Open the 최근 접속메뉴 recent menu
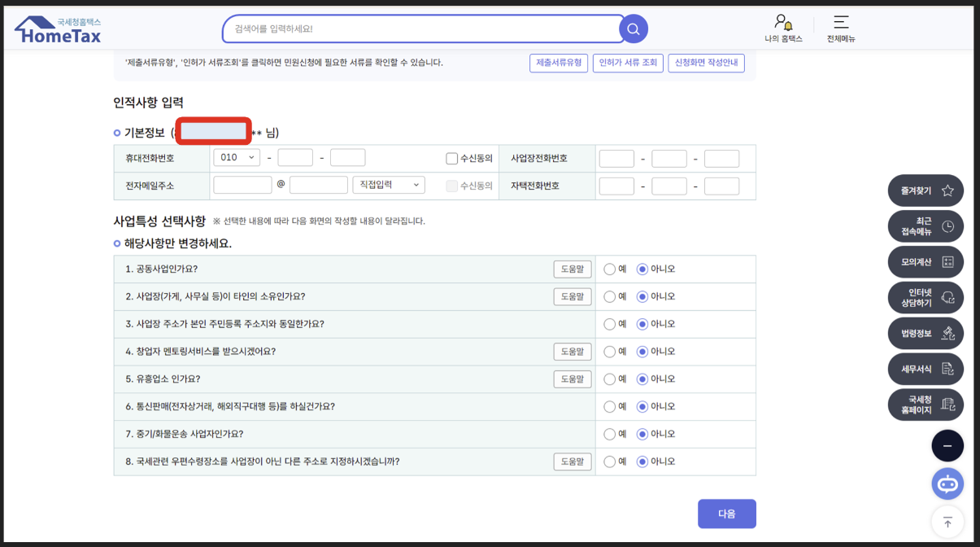The height and width of the screenshot is (547, 980). click(925, 225)
